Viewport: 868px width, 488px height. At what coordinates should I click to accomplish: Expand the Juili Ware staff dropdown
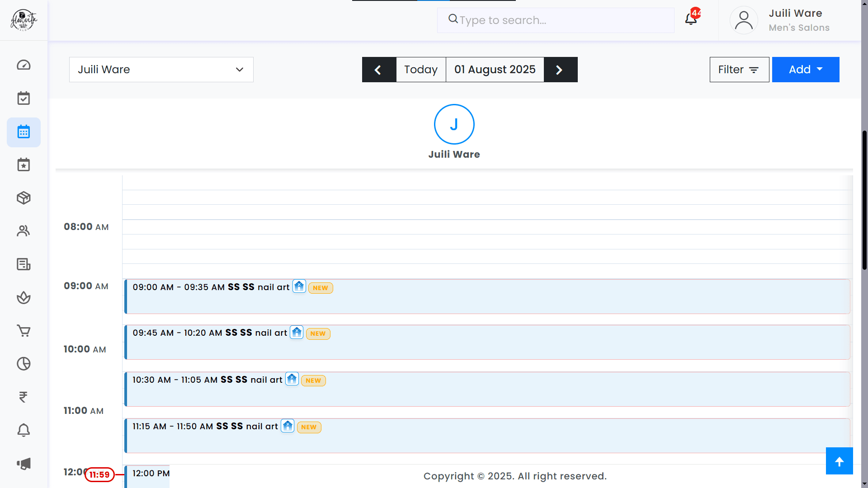tap(161, 70)
